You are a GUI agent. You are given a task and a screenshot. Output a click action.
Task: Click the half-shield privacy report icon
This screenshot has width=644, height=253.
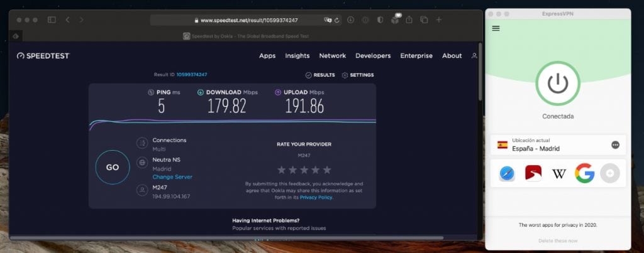click(380, 19)
